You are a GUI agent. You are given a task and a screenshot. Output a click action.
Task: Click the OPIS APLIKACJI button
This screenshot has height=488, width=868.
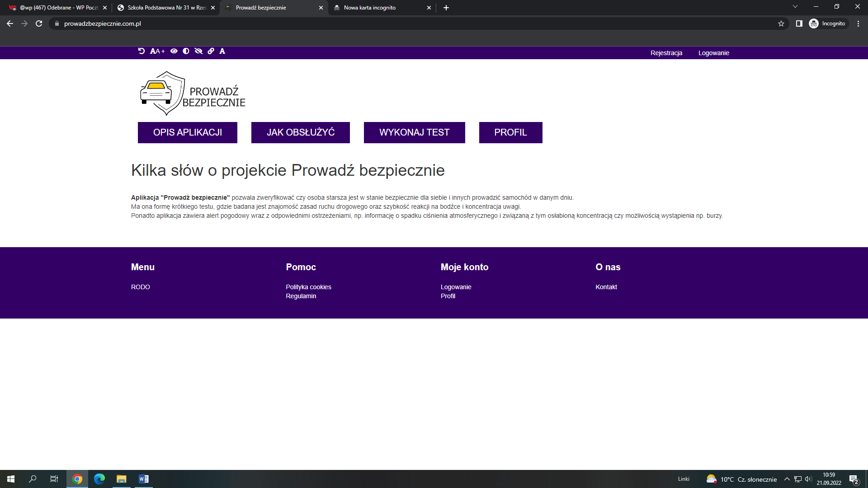pyautogui.click(x=187, y=132)
